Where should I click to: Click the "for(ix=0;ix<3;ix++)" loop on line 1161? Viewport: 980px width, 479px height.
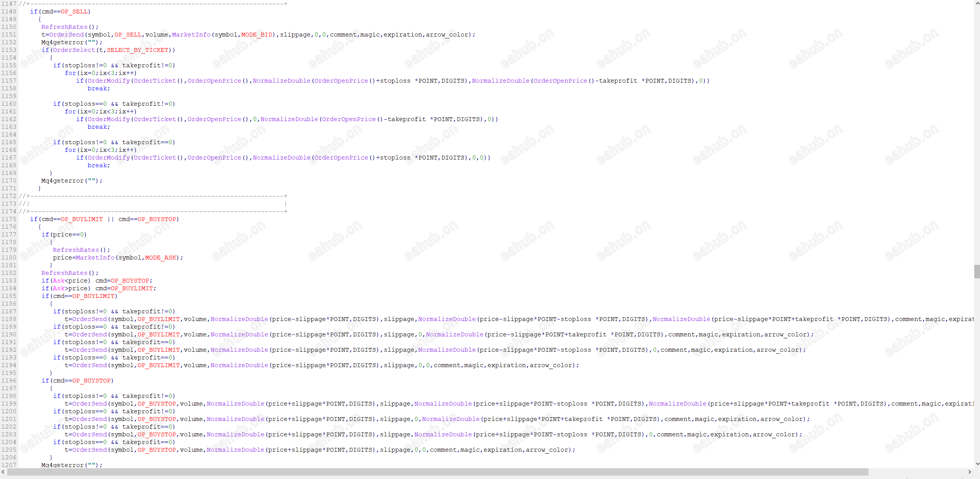[101, 111]
